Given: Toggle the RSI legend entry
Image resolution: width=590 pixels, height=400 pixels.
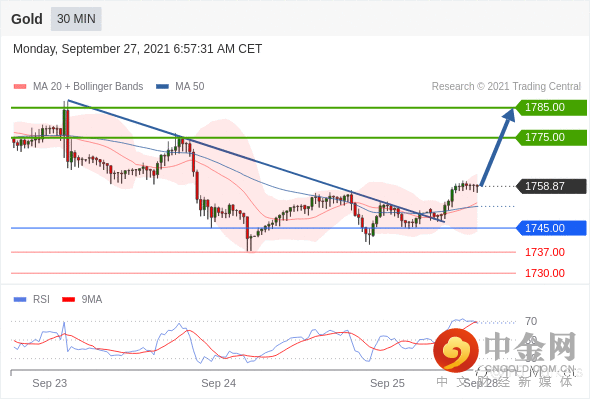Looking at the screenshot, I should pyautogui.click(x=32, y=299).
